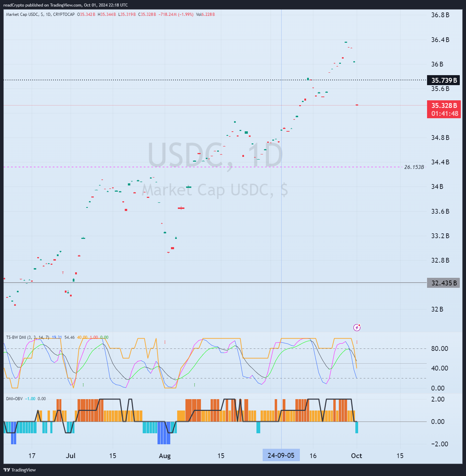The image size is (466, 476).
Task: Click the TradingView logo at bottom left
Action: (20, 470)
